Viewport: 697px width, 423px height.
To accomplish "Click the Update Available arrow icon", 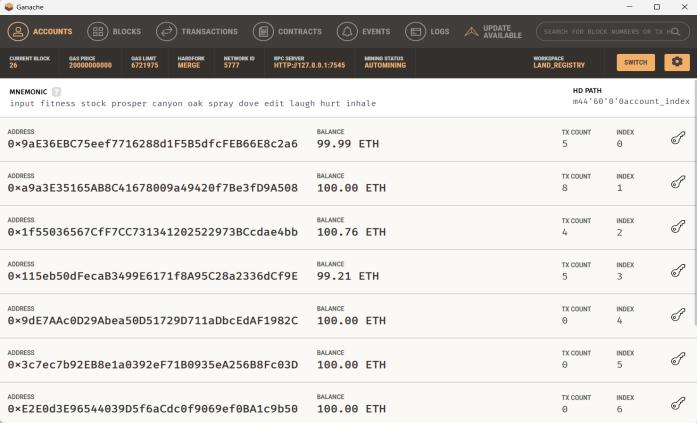I will point(471,32).
